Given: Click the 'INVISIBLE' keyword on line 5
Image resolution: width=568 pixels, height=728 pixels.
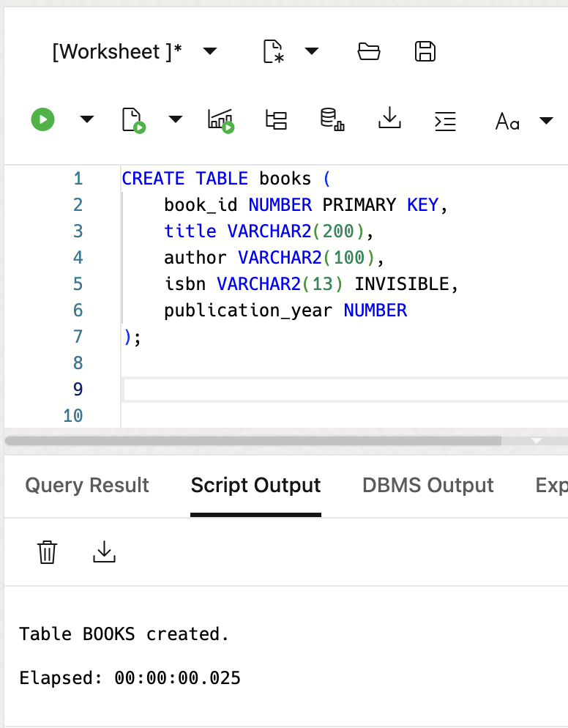Looking at the screenshot, I should click(x=402, y=284).
